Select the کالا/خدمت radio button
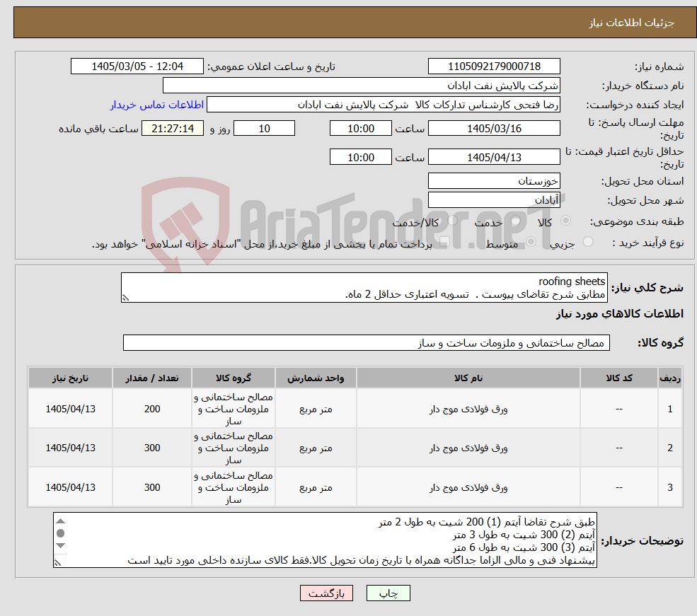697x616 pixels. (x=452, y=220)
